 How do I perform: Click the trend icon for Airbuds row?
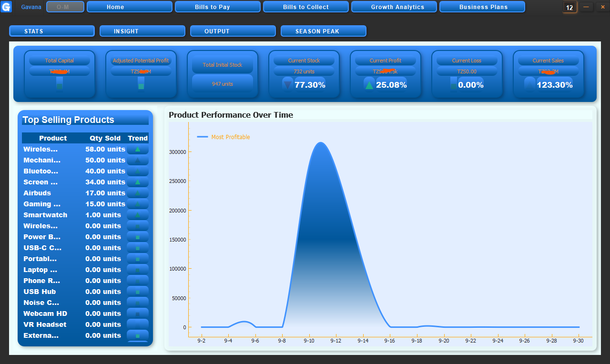pos(138,193)
